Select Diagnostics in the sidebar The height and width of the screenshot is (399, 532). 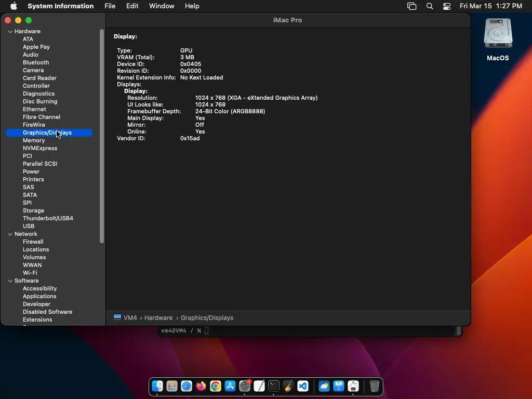point(38,94)
